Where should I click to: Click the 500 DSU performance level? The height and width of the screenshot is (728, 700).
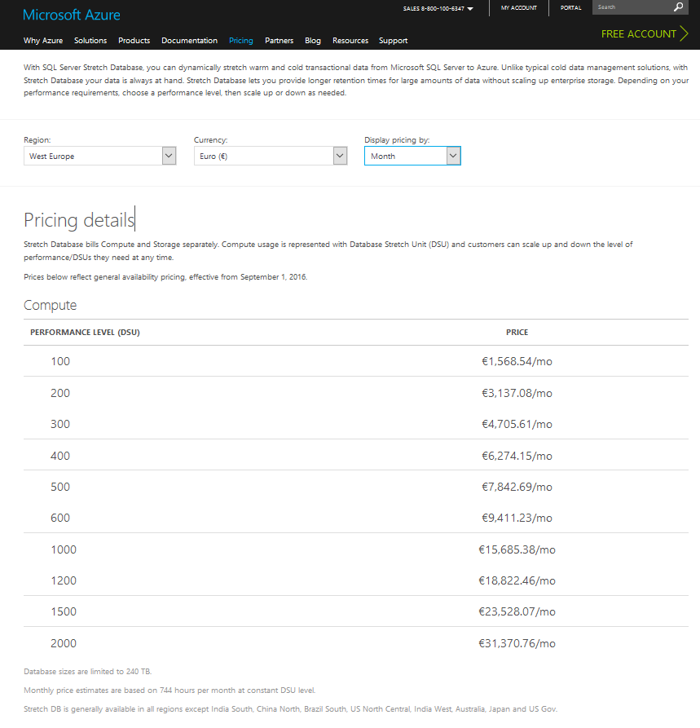(60, 487)
